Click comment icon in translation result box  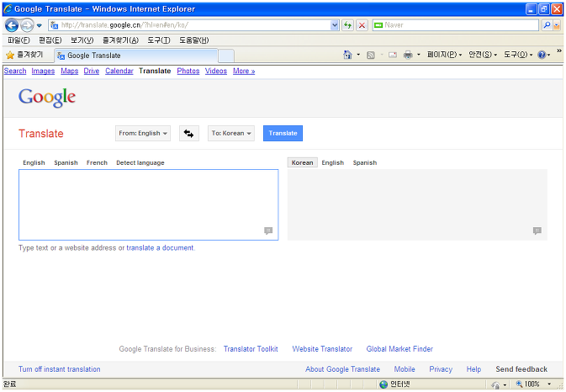[537, 230]
